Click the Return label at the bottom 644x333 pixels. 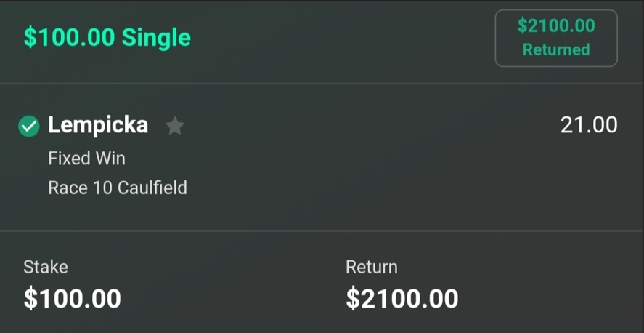(371, 267)
